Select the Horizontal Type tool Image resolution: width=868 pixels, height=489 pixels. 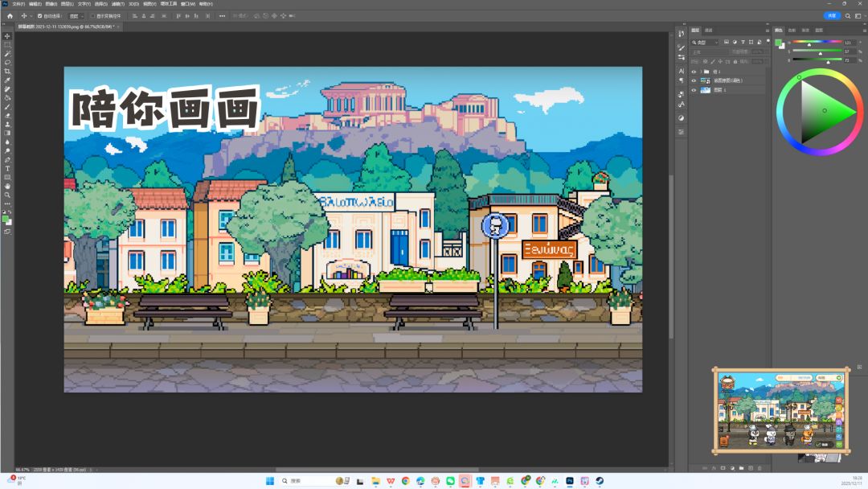click(7, 168)
